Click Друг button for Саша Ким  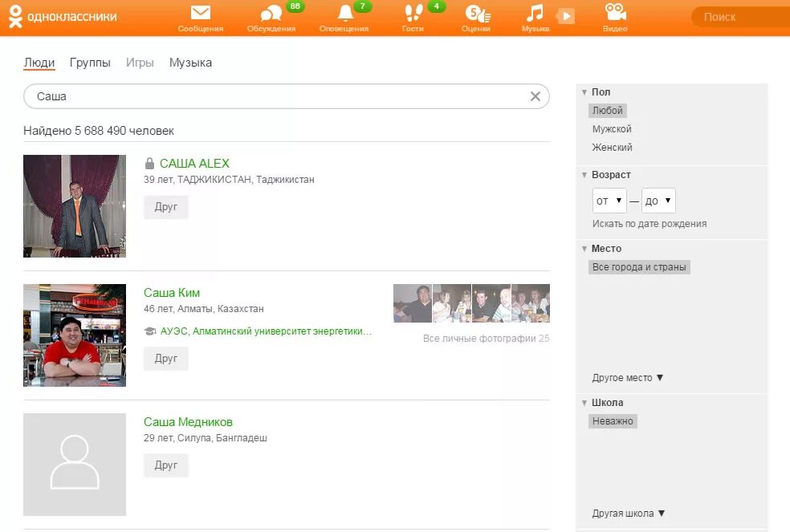tap(165, 359)
